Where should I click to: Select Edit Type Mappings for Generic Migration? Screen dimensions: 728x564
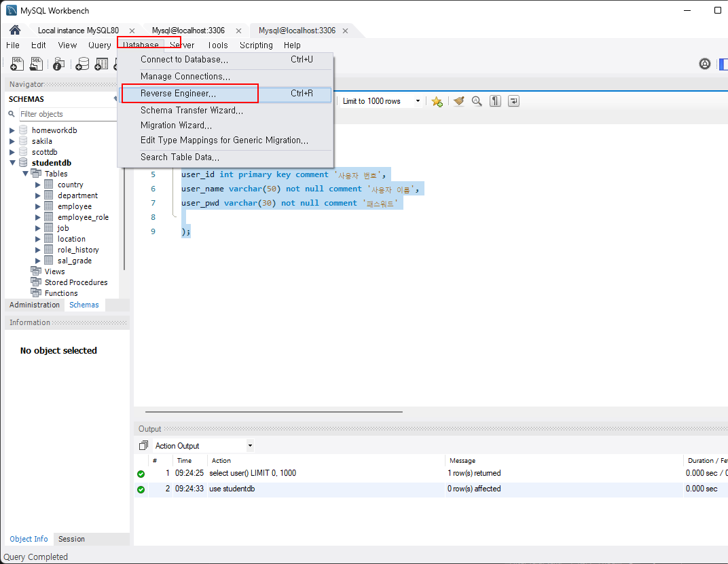225,140
